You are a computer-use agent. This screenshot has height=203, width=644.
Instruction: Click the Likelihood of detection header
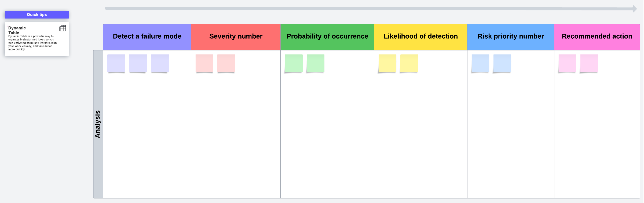coord(420,36)
